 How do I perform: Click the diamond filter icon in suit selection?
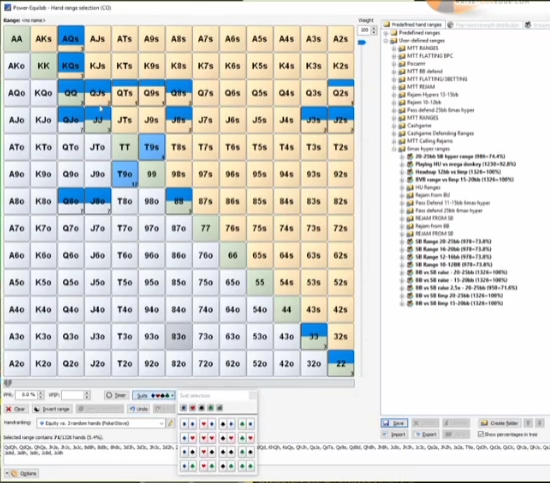[x=183, y=408]
